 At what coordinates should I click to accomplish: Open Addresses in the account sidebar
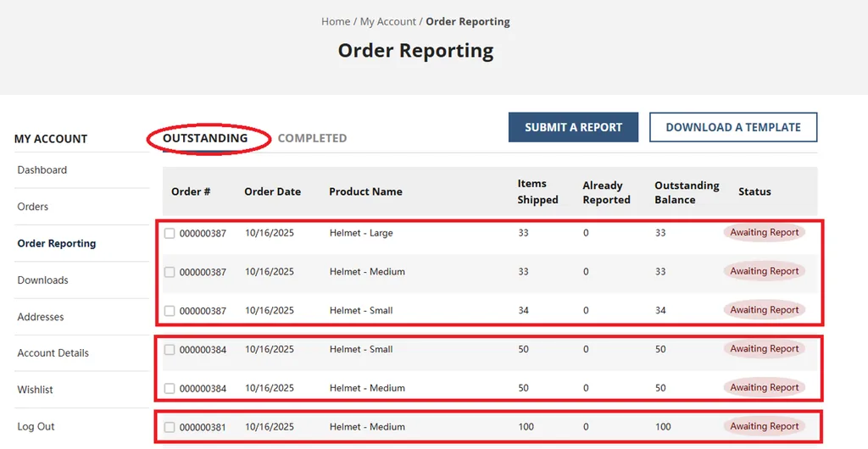(41, 317)
